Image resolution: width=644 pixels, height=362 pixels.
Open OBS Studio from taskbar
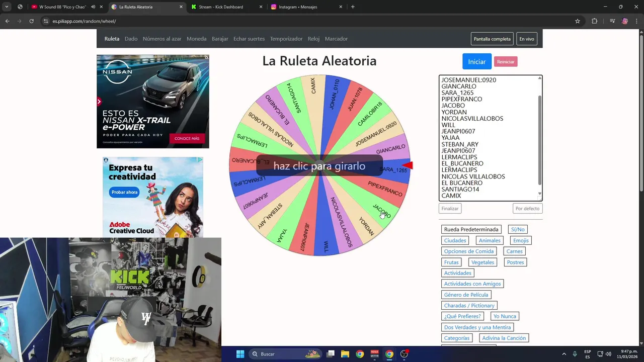pos(404,354)
